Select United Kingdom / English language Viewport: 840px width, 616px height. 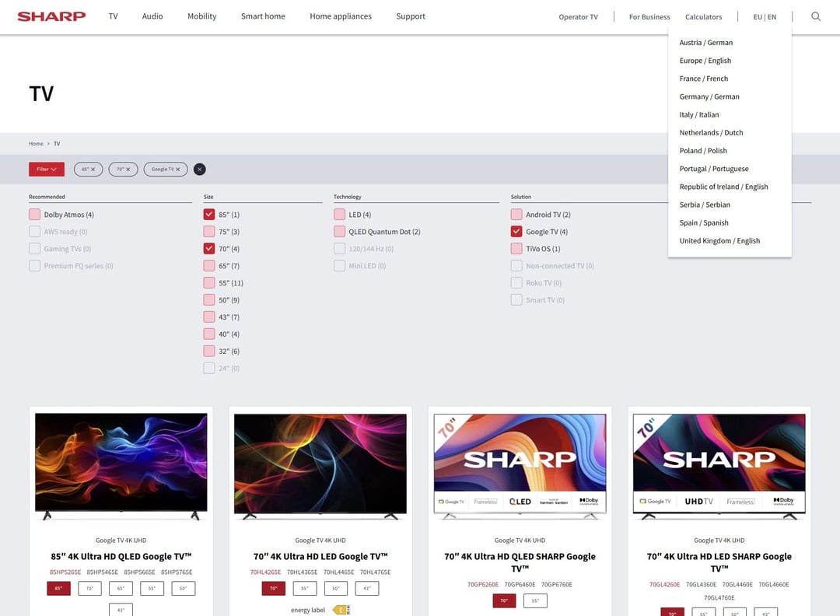coord(719,241)
